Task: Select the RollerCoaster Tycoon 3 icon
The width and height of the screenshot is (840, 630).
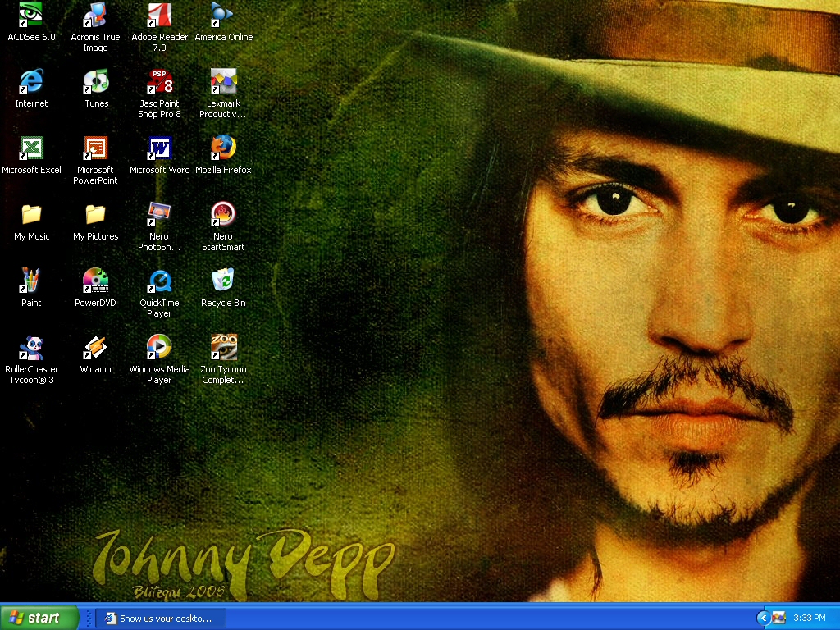Action: [x=31, y=347]
